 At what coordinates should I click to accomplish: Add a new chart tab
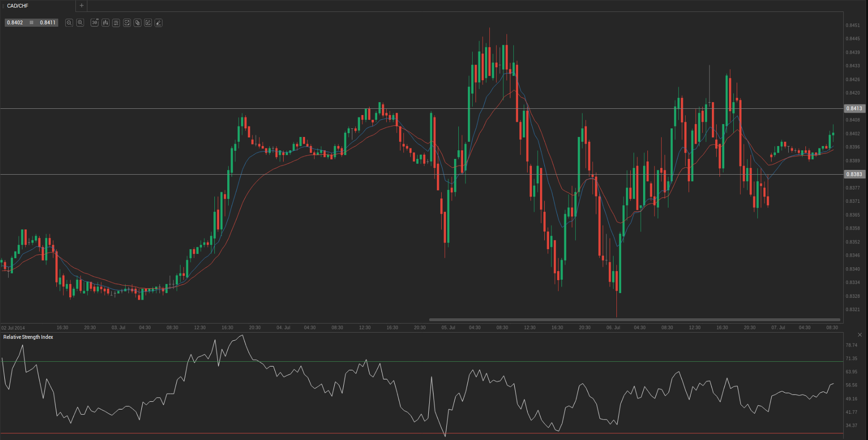(x=82, y=6)
